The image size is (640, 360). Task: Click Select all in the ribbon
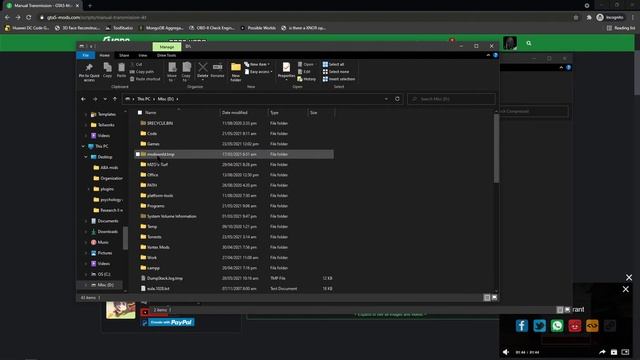[x=333, y=64]
